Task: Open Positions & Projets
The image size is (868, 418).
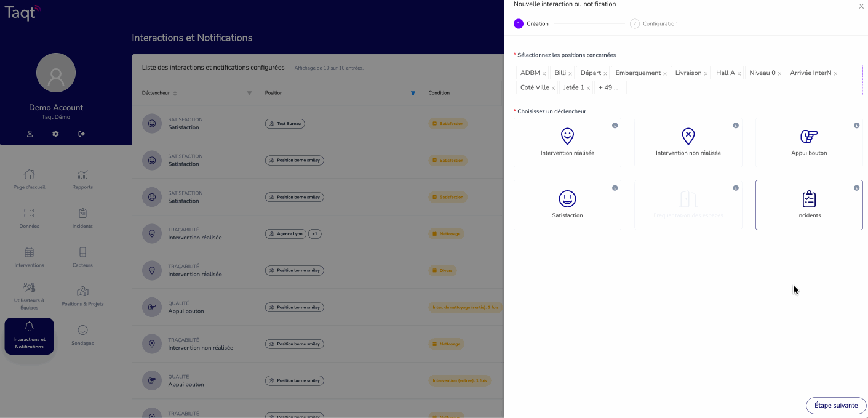Action: tap(82, 296)
